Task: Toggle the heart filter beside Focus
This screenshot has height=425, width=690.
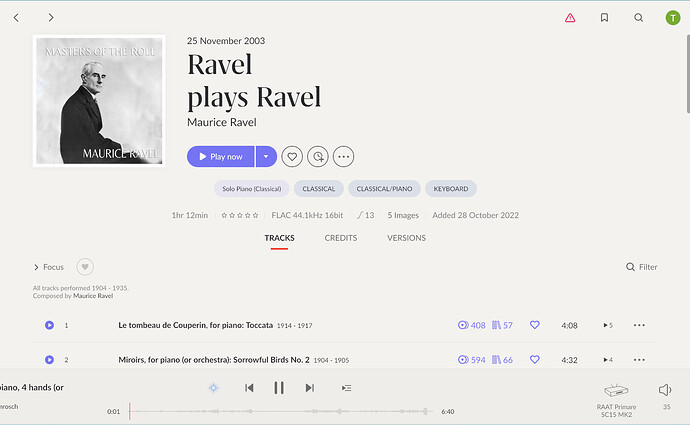Action: coord(85,267)
